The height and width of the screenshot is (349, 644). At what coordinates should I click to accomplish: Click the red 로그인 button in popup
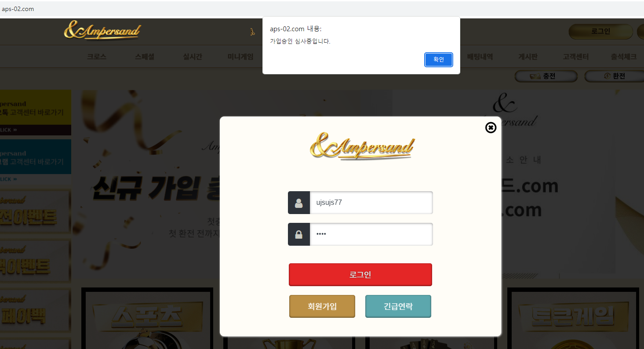tap(360, 275)
